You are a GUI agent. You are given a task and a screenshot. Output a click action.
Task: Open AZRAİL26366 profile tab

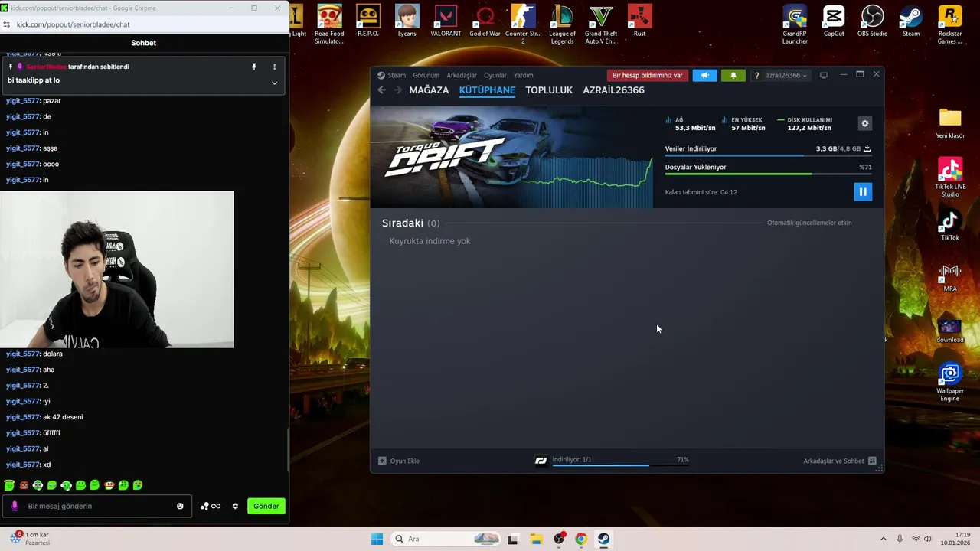(613, 90)
